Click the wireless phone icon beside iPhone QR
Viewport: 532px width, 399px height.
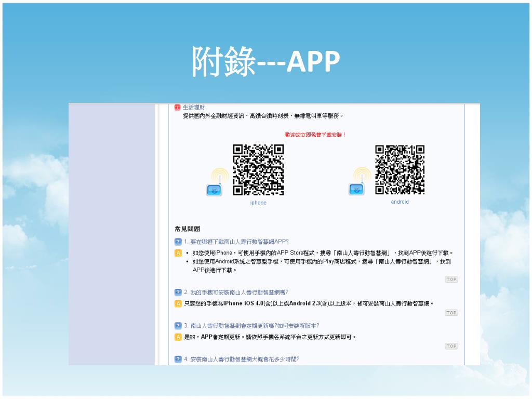pyautogui.click(x=217, y=182)
